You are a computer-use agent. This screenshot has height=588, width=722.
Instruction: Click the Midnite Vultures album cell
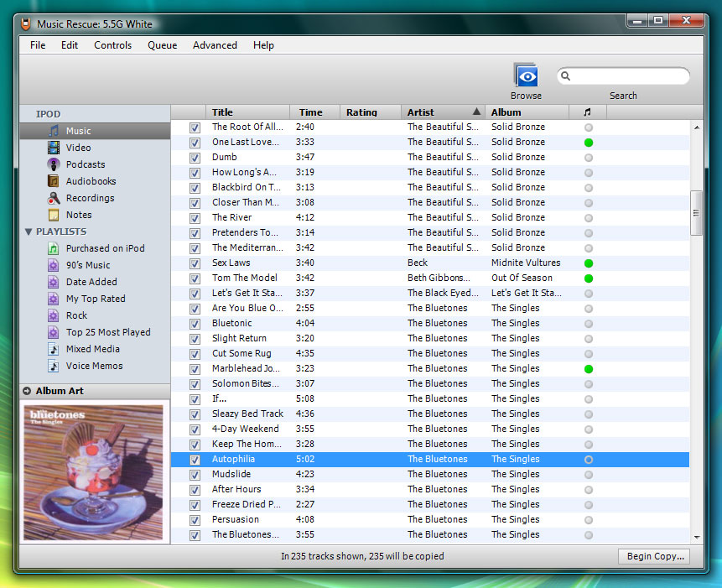coord(526,263)
